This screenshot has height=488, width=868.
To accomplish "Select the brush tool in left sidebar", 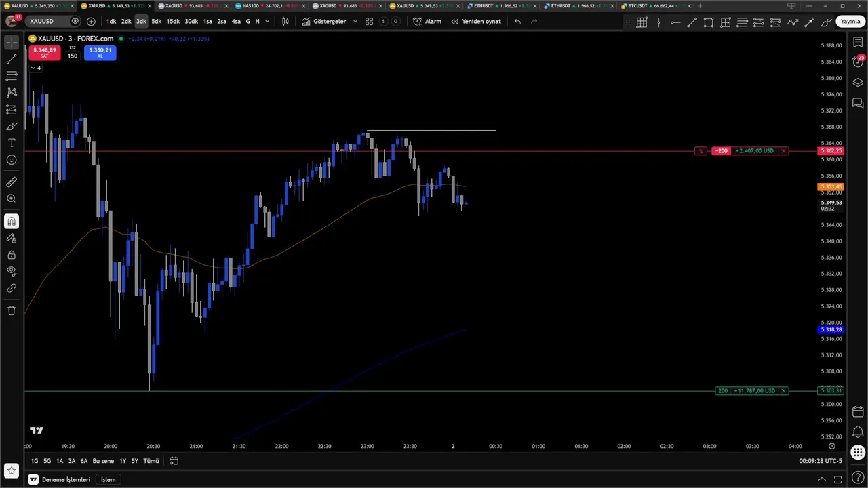I will [x=12, y=126].
